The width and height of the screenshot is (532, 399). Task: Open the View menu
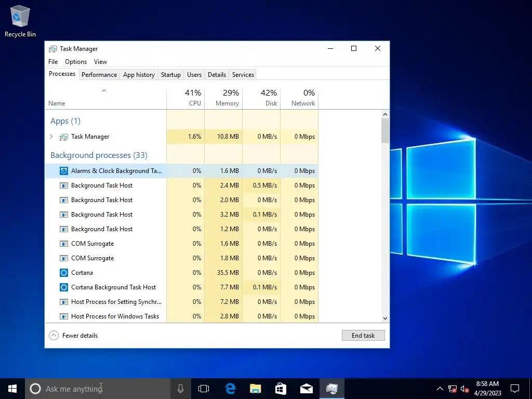(x=100, y=62)
